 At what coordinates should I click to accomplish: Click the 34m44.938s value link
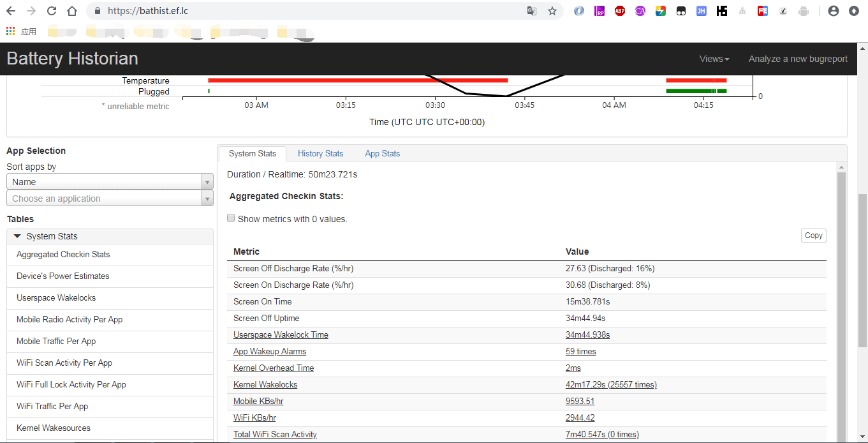[x=588, y=334]
